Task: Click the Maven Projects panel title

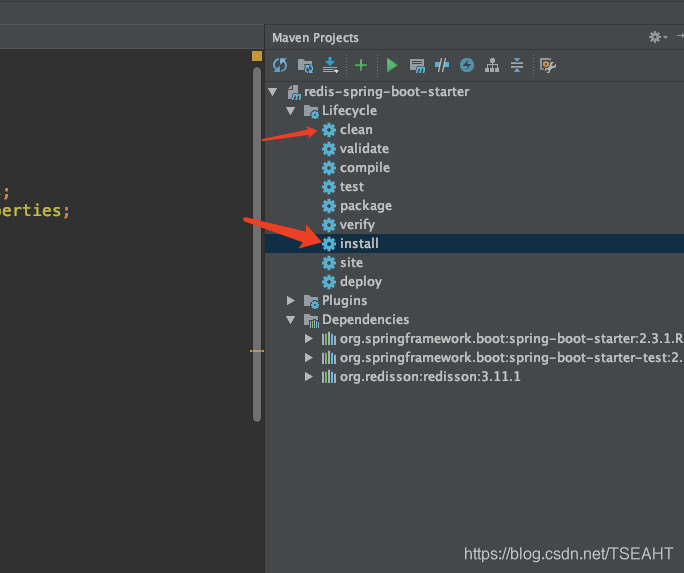Action: 315,38
